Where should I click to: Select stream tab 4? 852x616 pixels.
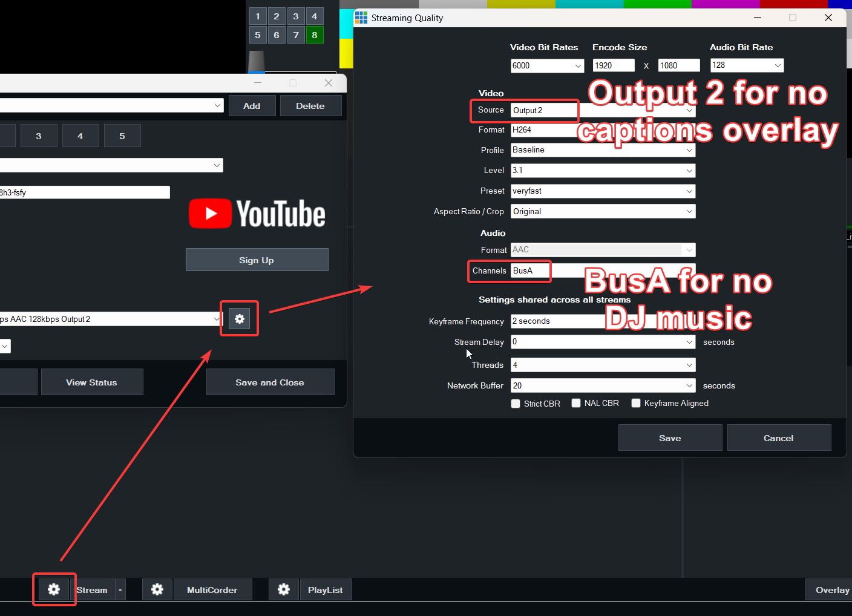80,136
